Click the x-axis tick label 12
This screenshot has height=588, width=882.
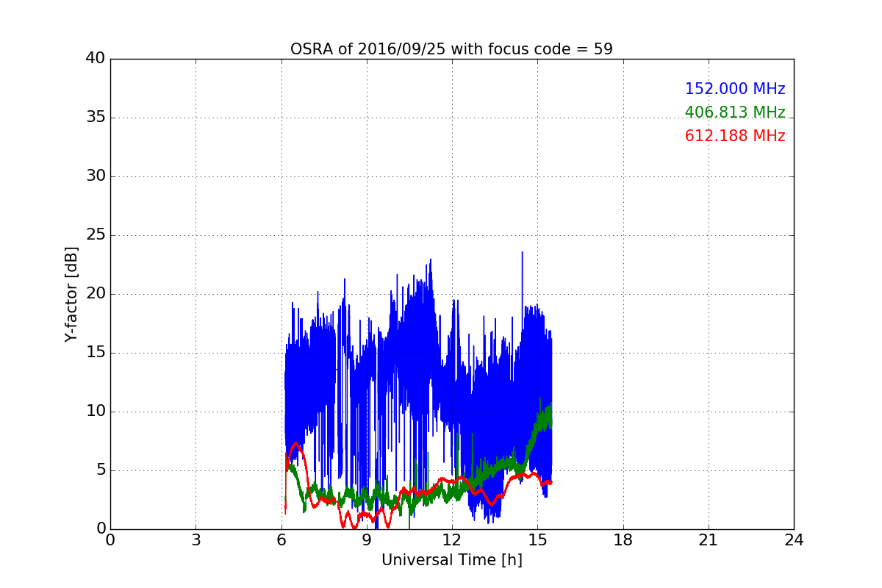pos(452,540)
